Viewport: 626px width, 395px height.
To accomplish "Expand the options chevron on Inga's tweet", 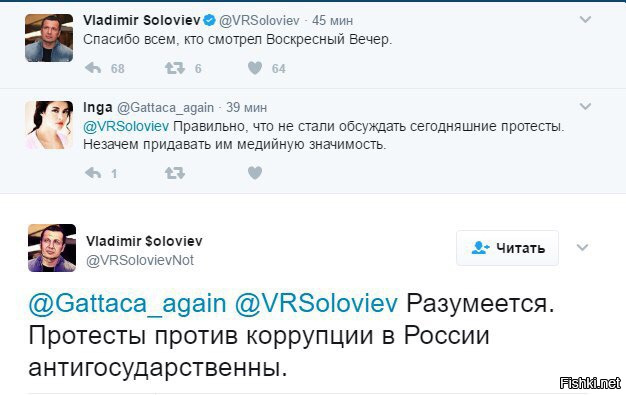I will pyautogui.click(x=585, y=106).
